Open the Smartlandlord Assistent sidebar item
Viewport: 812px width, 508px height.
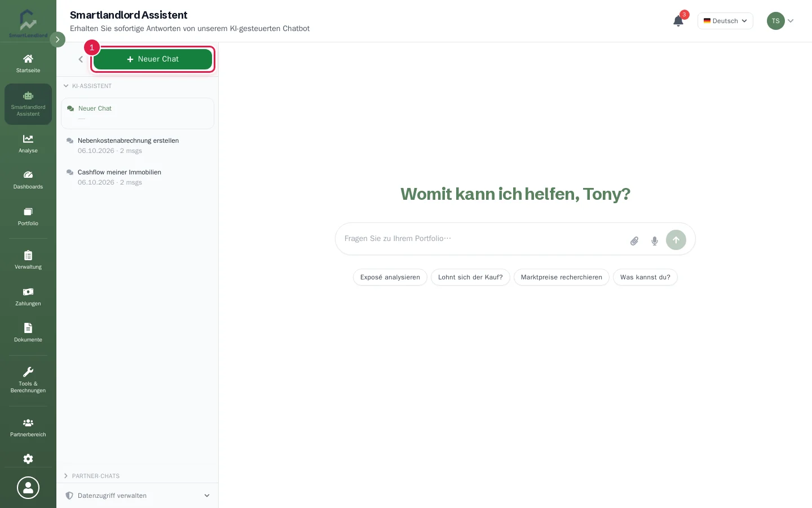(x=28, y=104)
